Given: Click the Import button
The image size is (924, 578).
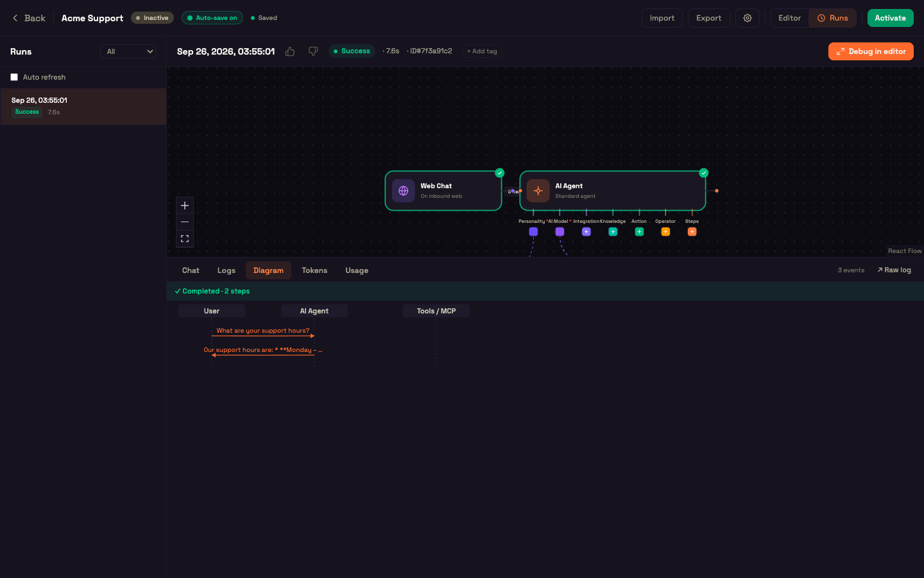Looking at the screenshot, I should 662,18.
